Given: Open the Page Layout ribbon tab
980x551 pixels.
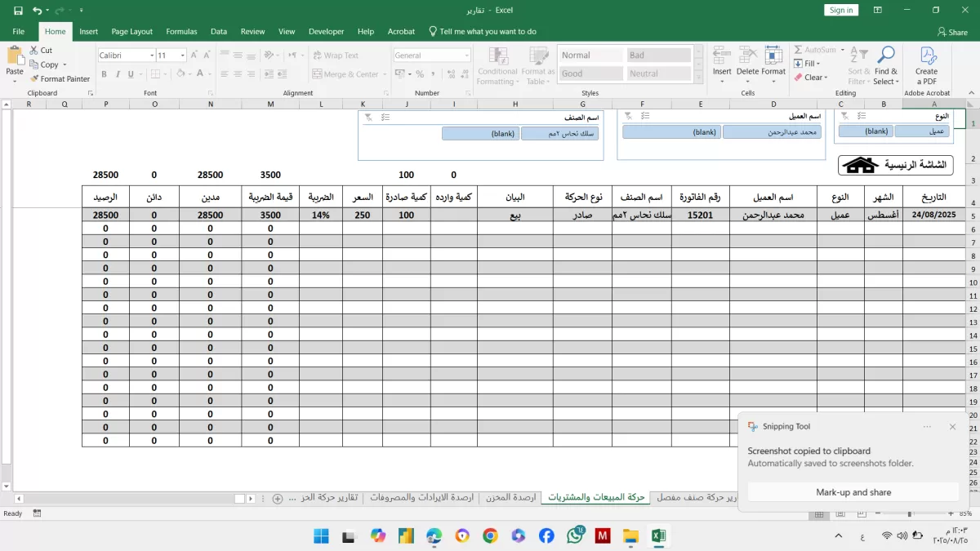Looking at the screenshot, I should tap(131, 32).
